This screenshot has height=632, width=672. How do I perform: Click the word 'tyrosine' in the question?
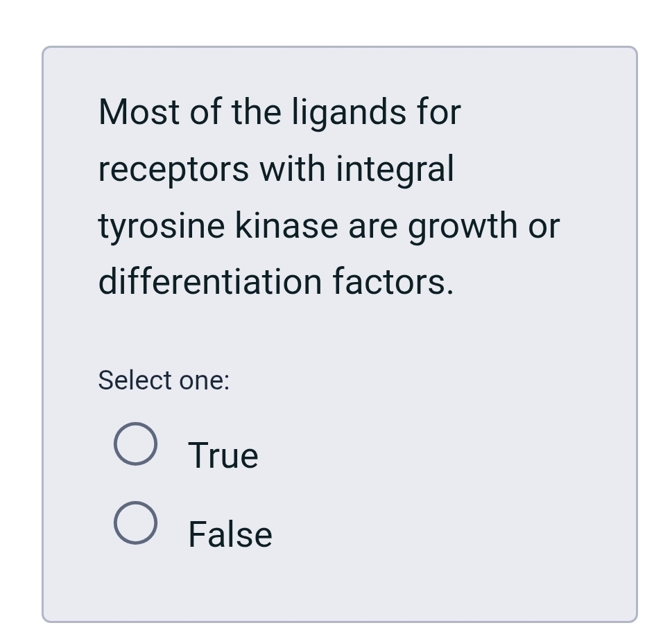[x=161, y=225]
